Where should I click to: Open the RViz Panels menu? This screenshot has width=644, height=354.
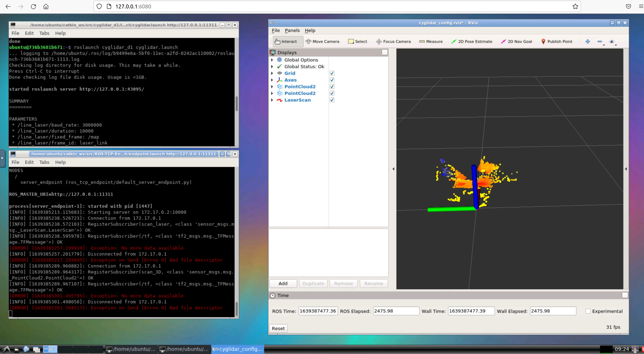point(292,30)
